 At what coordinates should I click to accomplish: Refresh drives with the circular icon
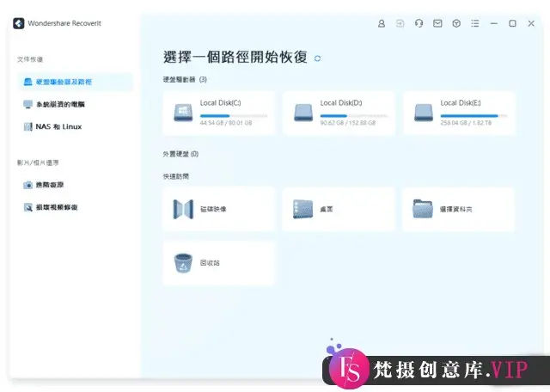[x=317, y=58]
